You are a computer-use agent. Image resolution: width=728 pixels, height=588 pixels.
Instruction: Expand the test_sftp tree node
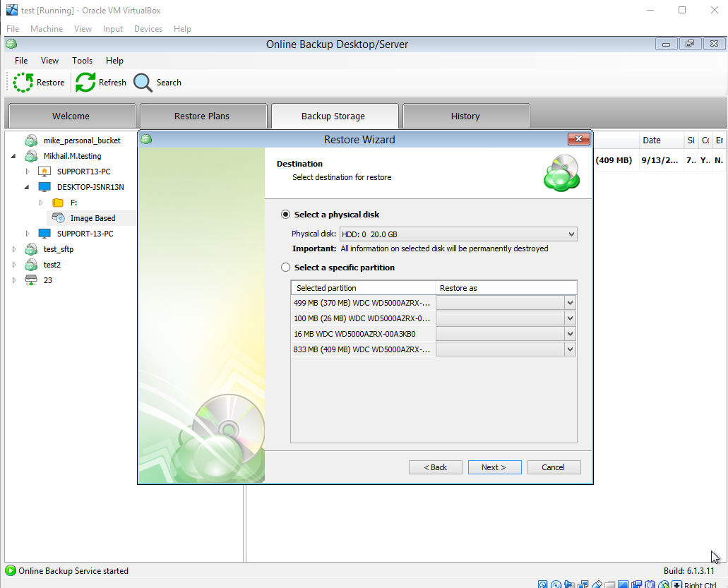click(x=14, y=249)
